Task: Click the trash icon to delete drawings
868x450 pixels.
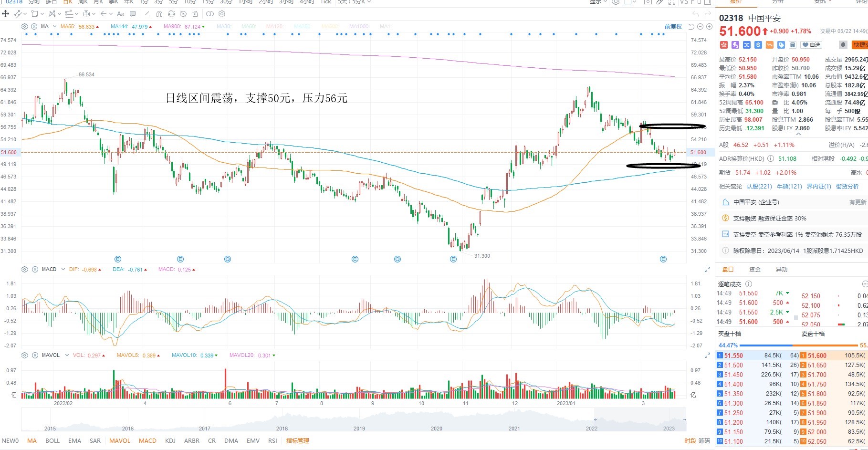Action: [195, 14]
